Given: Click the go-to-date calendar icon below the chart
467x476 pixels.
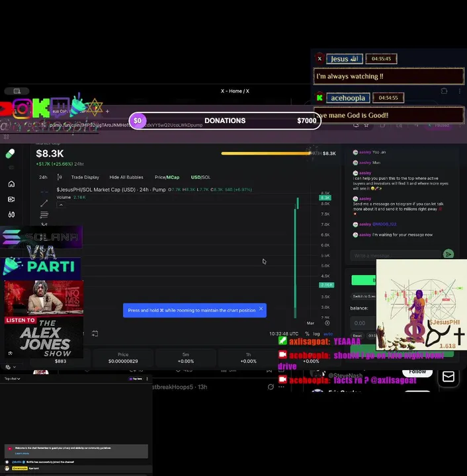Looking at the screenshot, I should pos(95,334).
